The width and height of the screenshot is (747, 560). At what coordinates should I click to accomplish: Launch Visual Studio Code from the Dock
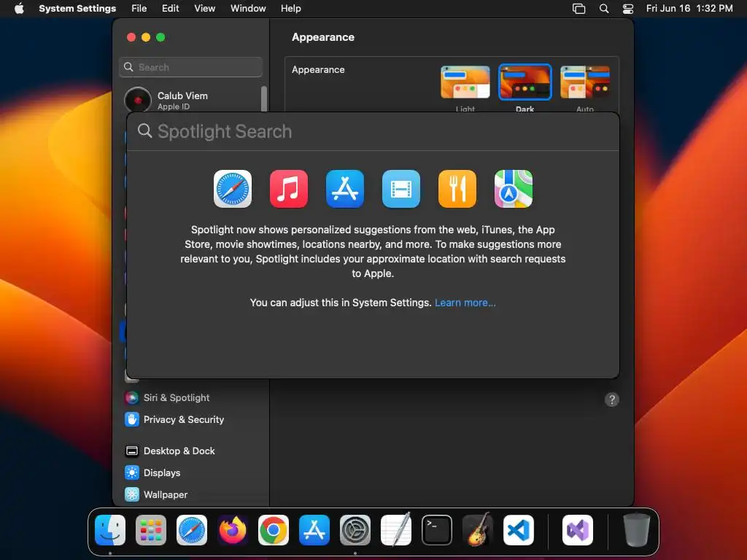(x=519, y=530)
